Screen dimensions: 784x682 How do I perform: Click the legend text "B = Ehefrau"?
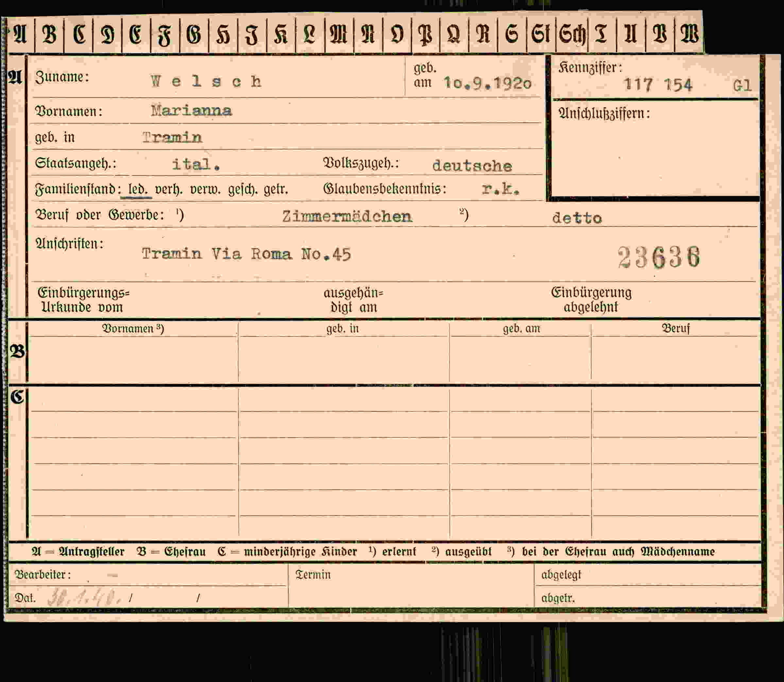pyautogui.click(x=171, y=552)
